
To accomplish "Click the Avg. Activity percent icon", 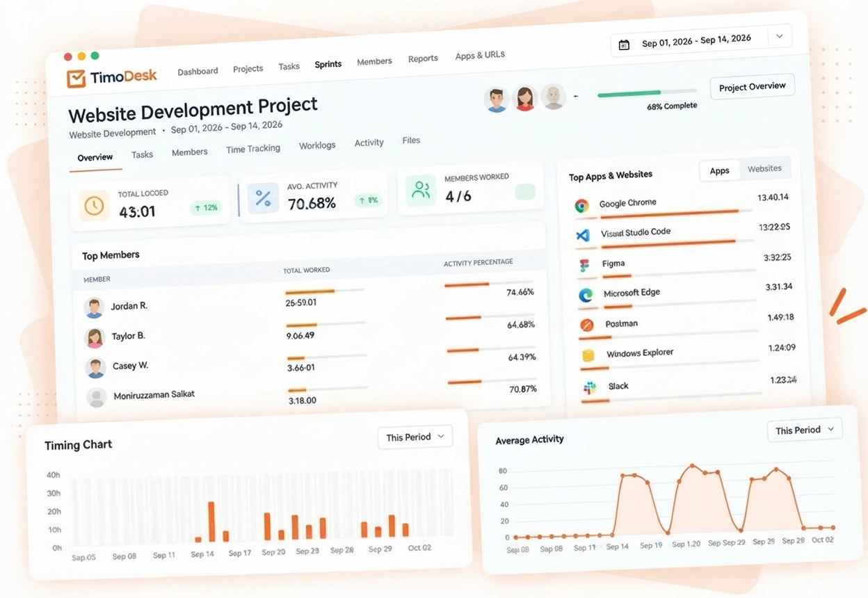I will pyautogui.click(x=263, y=199).
